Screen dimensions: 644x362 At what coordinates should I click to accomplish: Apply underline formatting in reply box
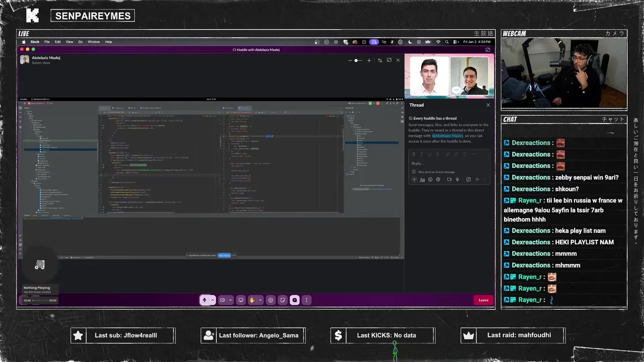coord(429,154)
